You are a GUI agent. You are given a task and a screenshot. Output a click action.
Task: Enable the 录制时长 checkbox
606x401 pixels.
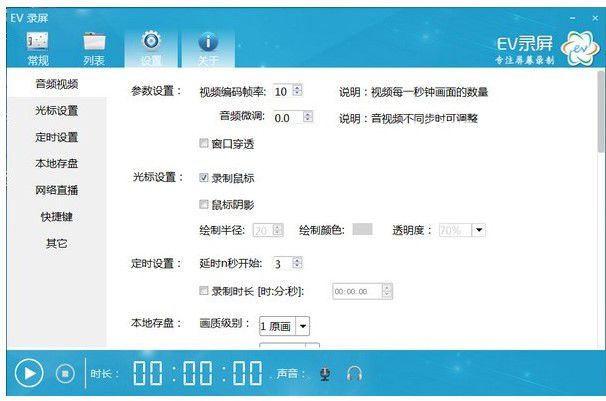[x=204, y=291]
